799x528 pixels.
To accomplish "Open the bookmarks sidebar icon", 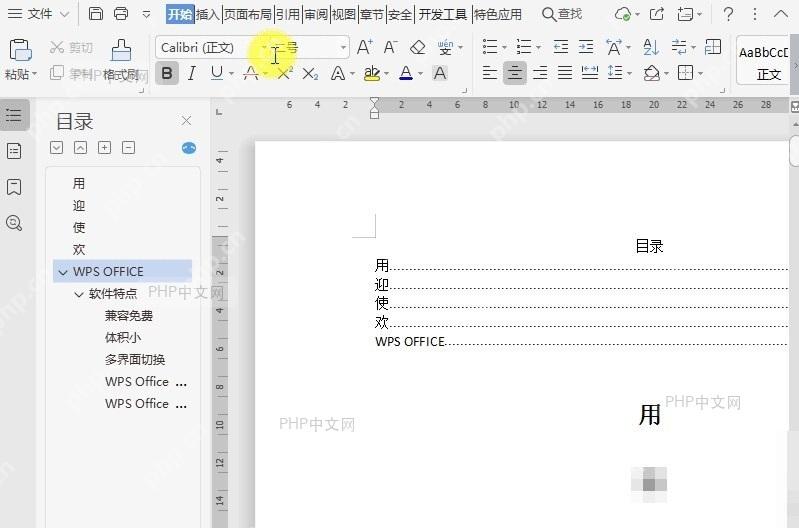I will tap(14, 187).
